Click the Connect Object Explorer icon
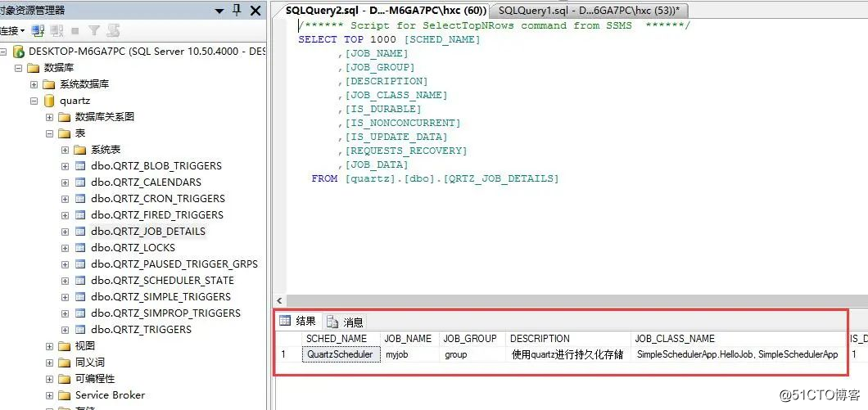The height and width of the screenshot is (410, 868). click(38, 30)
